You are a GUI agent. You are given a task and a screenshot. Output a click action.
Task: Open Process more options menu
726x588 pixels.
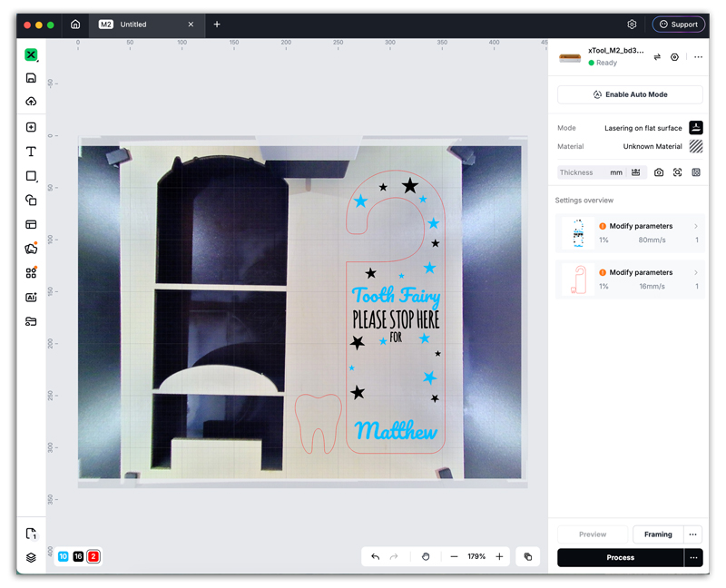tap(693, 557)
